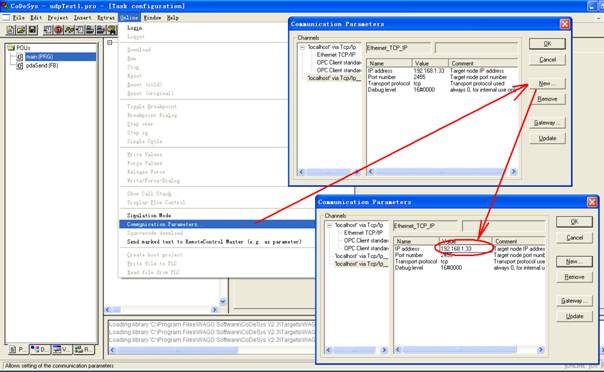This screenshot has height=372, width=604.
Task: Click the New file toolbar icon
Action: pyautogui.click(x=10, y=30)
